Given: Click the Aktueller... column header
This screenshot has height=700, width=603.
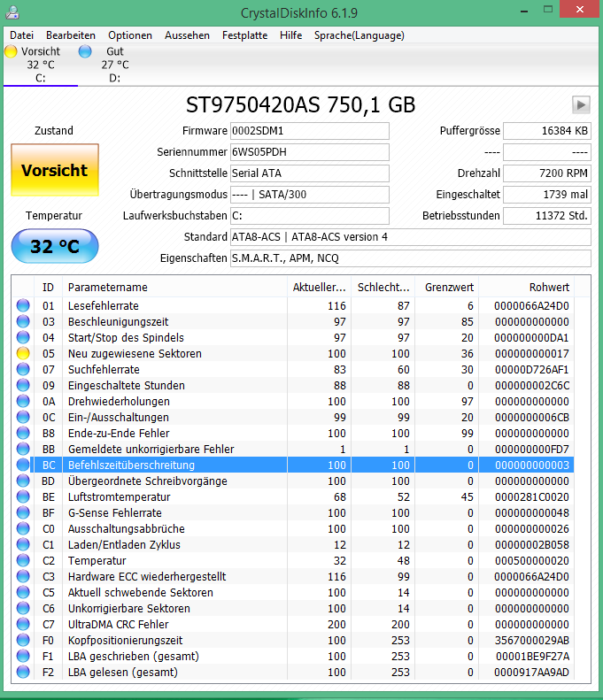Looking at the screenshot, I should (x=320, y=287).
